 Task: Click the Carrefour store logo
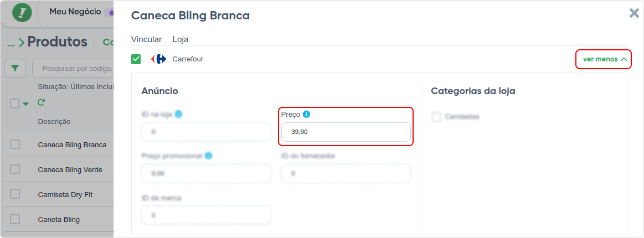tap(158, 59)
